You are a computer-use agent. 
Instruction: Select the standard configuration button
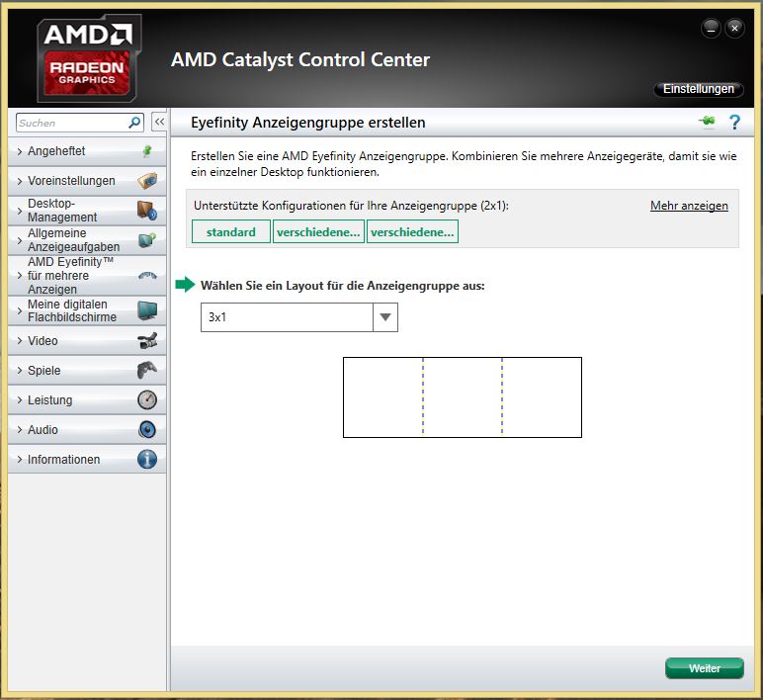[231, 231]
